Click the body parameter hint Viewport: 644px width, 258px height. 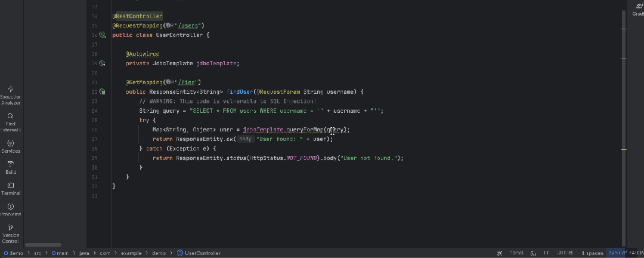pyautogui.click(x=245, y=139)
